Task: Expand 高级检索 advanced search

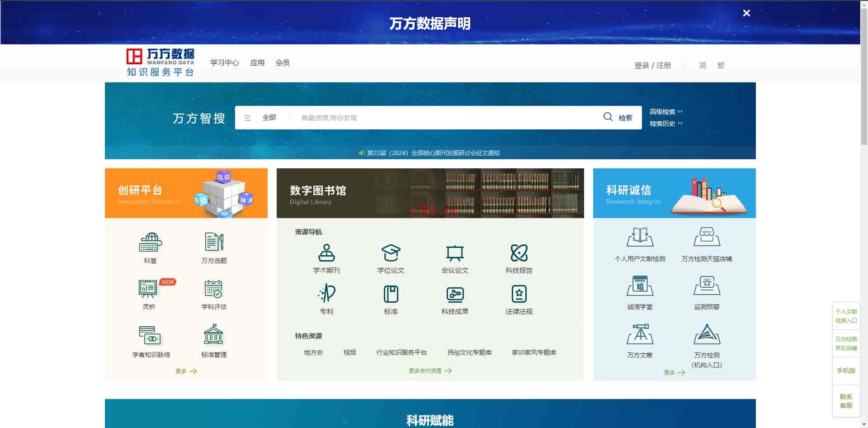Action: [666, 112]
